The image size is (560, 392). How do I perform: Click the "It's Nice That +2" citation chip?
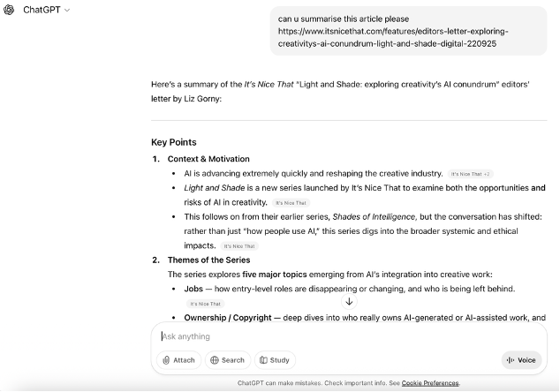tap(470, 174)
